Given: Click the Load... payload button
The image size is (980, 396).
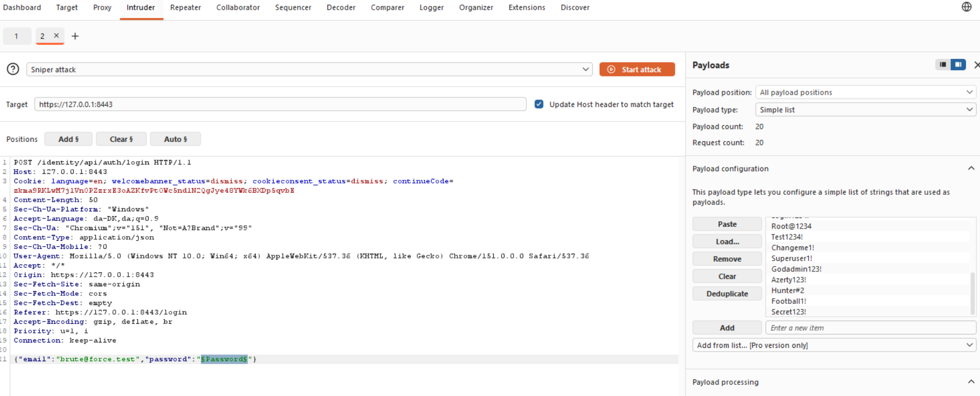Looking at the screenshot, I should click(727, 241).
